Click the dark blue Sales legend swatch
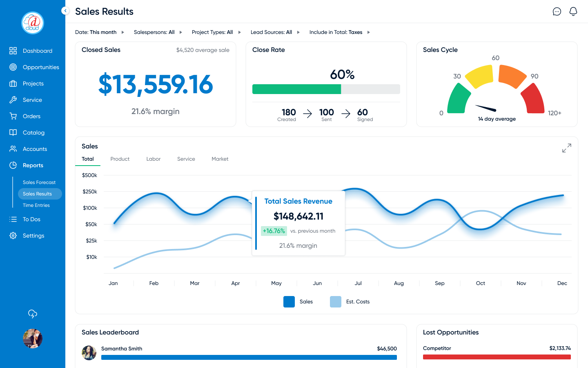Viewport: 588px width, 368px height. pos(289,302)
